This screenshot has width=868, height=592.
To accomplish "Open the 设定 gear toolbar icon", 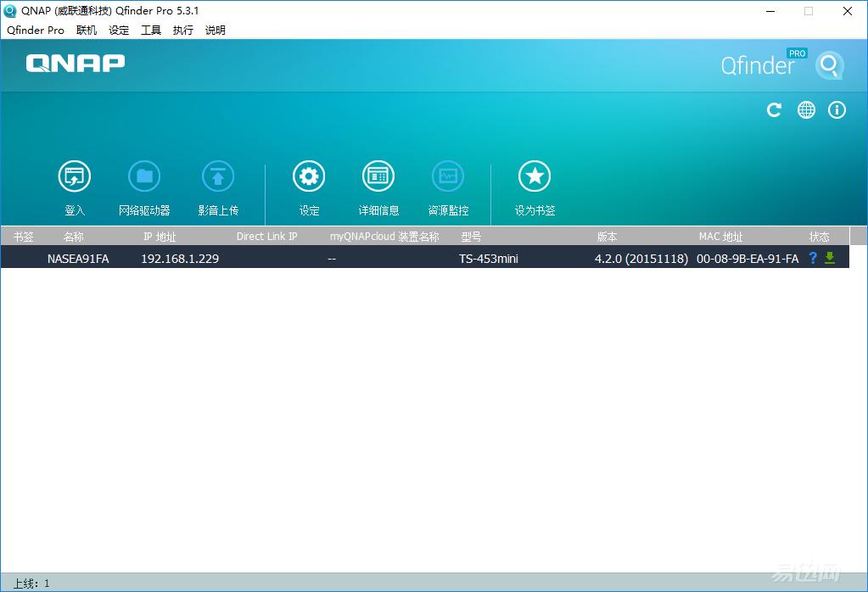I will (x=309, y=176).
